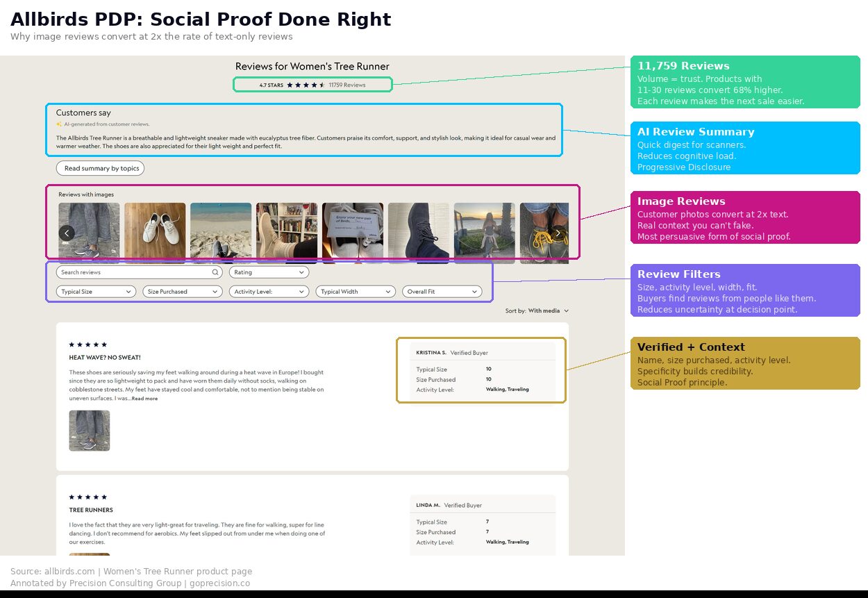868x598 pixels.
Task: Click the star icons next to 4.7 STARS
Action: pyautogui.click(x=308, y=83)
